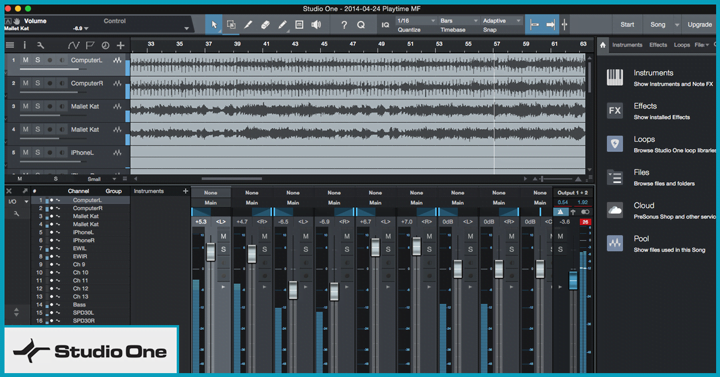Select the Mute tool
The width and height of the screenshot is (720, 377).
click(x=299, y=25)
